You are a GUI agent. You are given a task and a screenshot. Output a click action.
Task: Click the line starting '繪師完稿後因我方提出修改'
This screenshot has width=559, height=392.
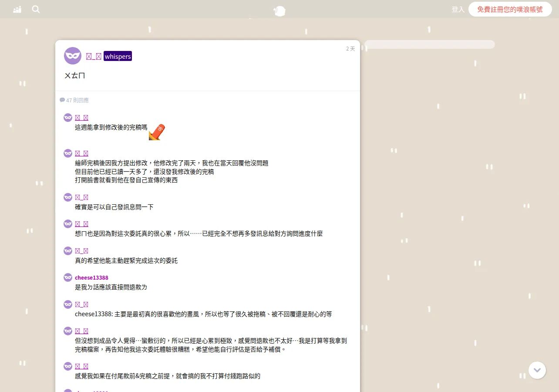[172, 163]
